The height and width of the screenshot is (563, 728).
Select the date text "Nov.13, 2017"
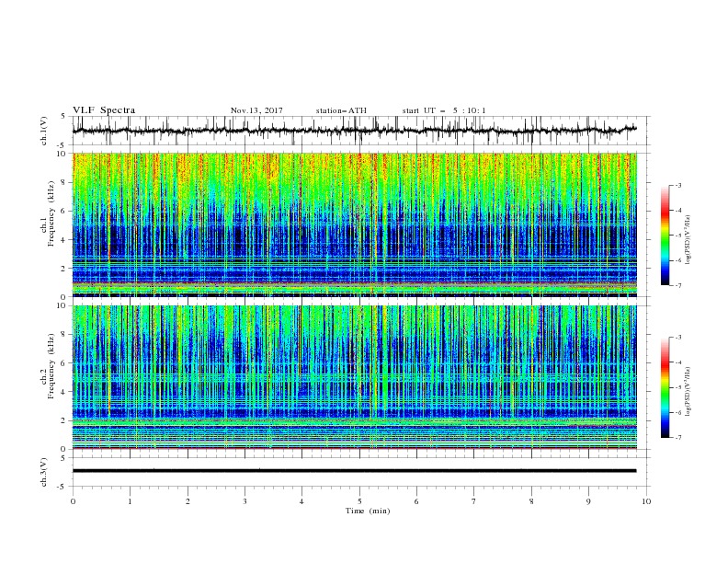[x=256, y=110]
